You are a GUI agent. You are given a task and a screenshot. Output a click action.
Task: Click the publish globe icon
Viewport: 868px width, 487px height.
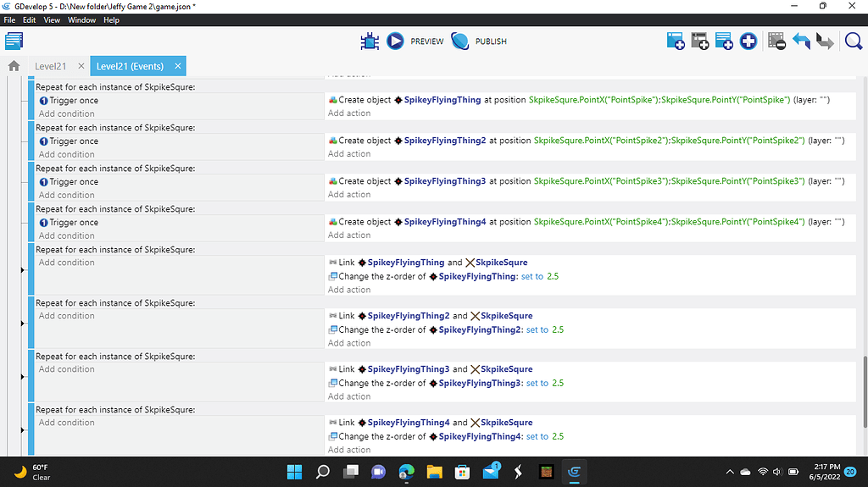click(x=460, y=41)
